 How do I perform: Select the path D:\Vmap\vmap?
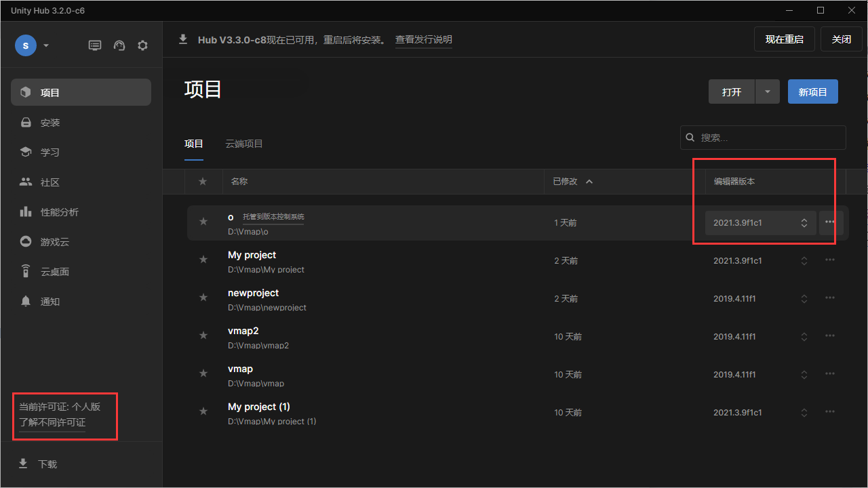tap(256, 384)
